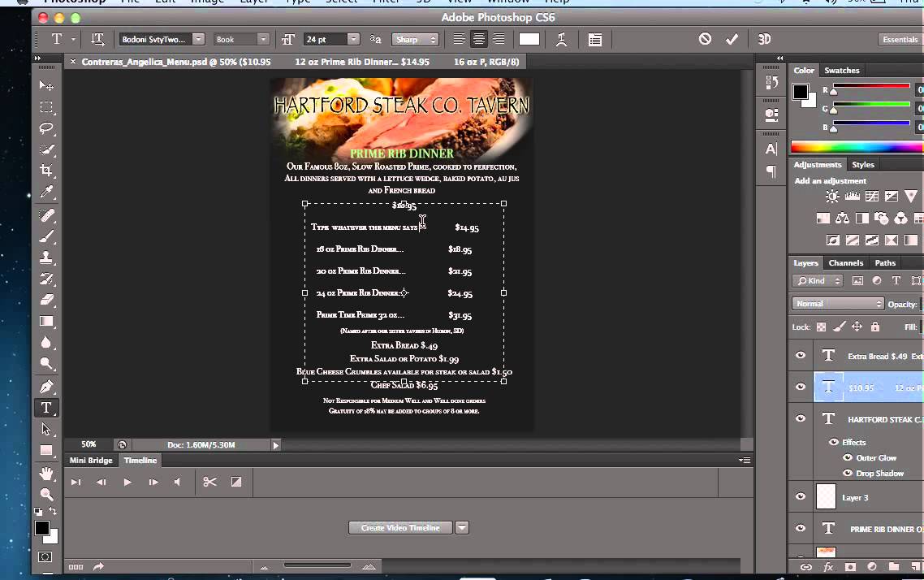Select the Eraser tool
Image resolution: width=924 pixels, height=580 pixels.
click(46, 300)
